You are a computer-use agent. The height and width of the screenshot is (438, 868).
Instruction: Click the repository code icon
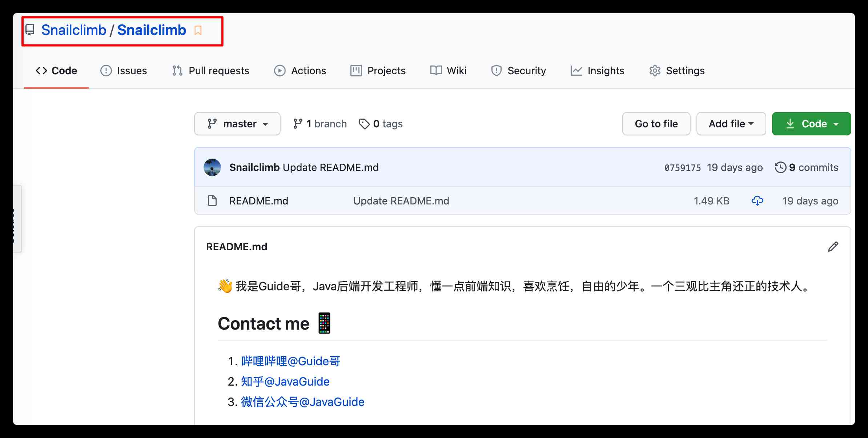(29, 30)
